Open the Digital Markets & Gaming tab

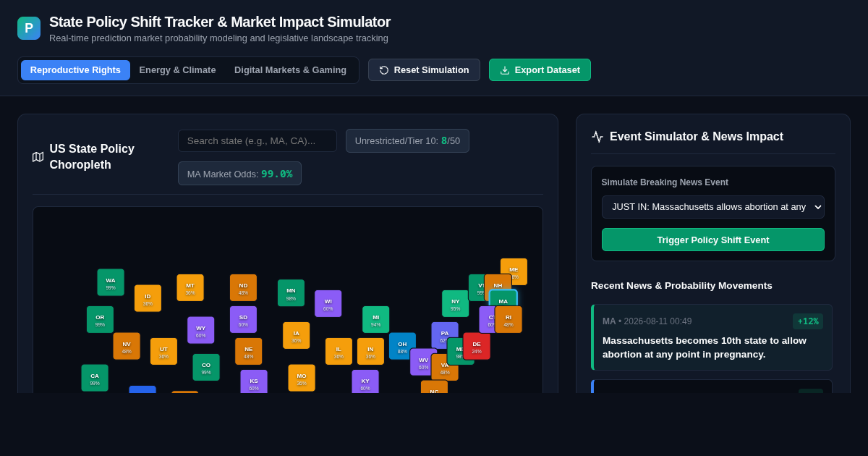290,70
